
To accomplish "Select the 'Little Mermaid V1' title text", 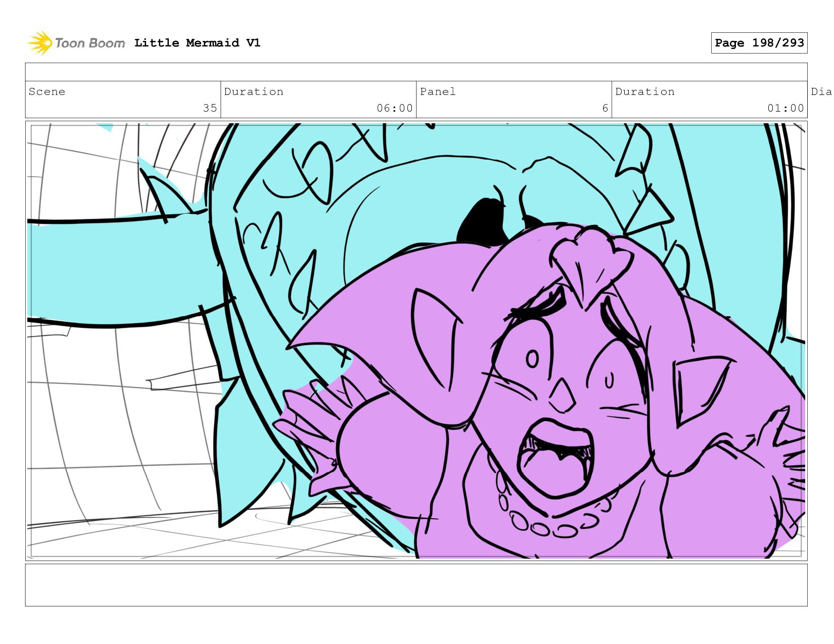I will pos(197,43).
